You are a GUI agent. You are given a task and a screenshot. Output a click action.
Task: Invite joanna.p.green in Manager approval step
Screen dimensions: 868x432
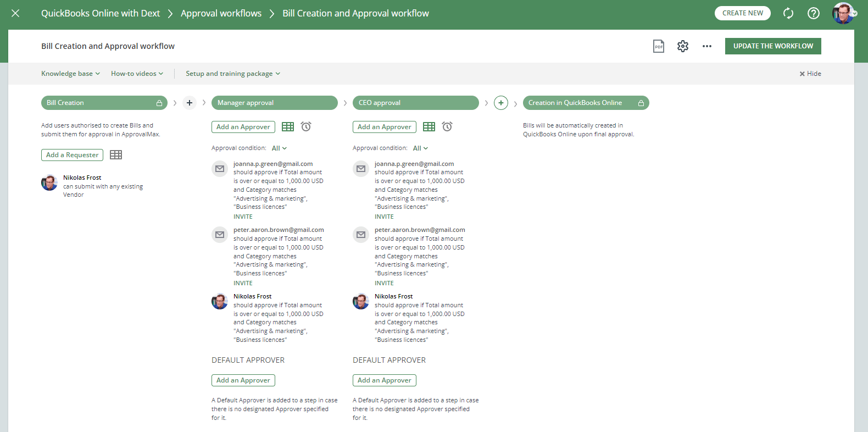243,217
